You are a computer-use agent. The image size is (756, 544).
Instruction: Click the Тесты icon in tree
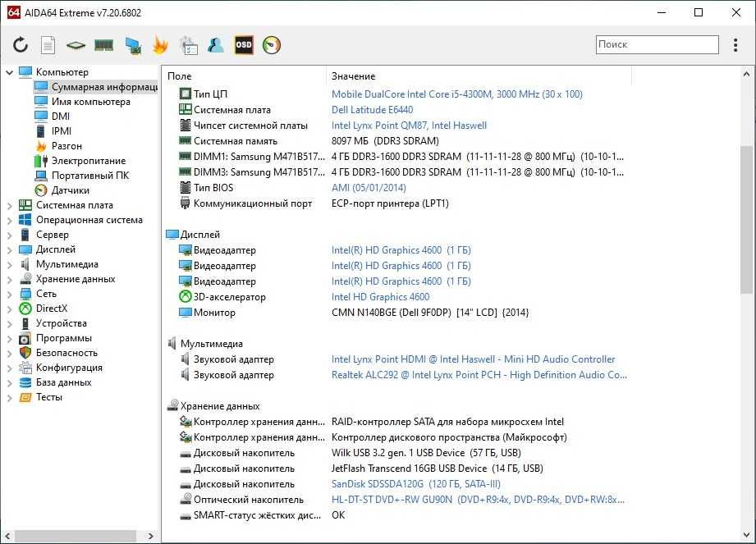click(x=25, y=397)
